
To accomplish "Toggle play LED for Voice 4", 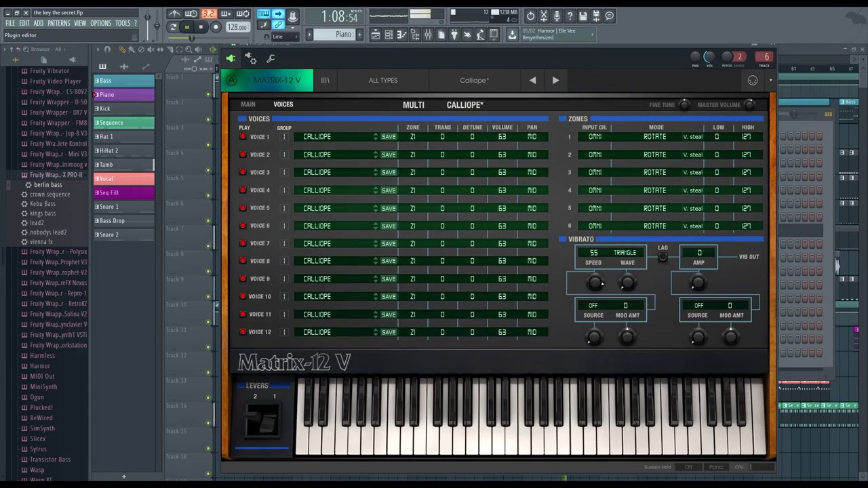I will 243,190.
